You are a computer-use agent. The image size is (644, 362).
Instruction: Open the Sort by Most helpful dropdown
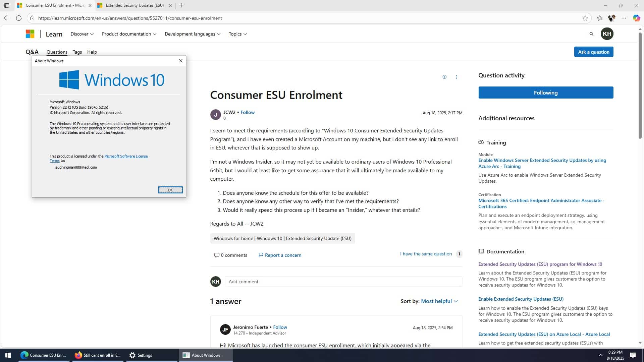439,301
